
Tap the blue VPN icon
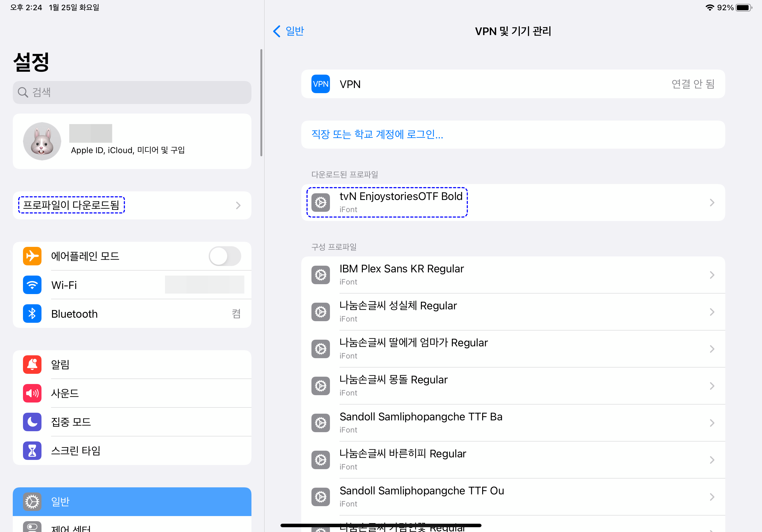point(320,84)
